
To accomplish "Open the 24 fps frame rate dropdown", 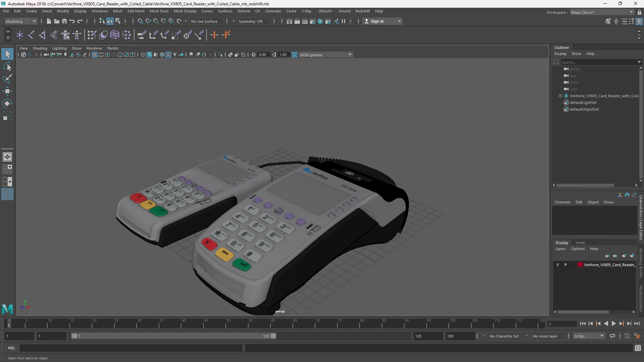I will [x=588, y=336].
